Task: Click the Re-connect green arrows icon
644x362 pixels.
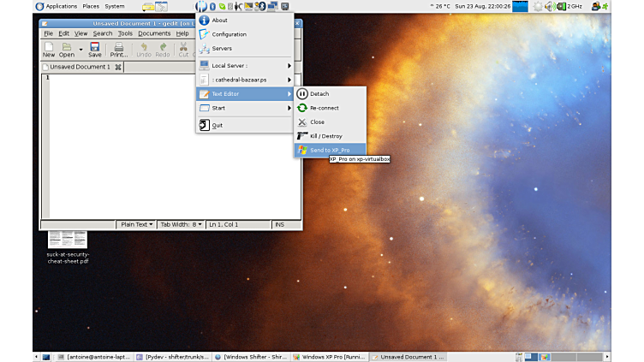Action: point(301,108)
